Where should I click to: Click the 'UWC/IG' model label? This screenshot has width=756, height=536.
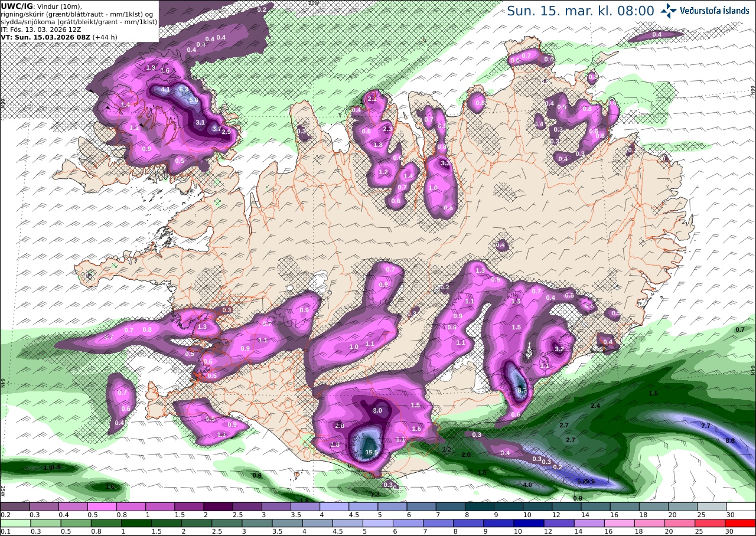tap(16, 5)
